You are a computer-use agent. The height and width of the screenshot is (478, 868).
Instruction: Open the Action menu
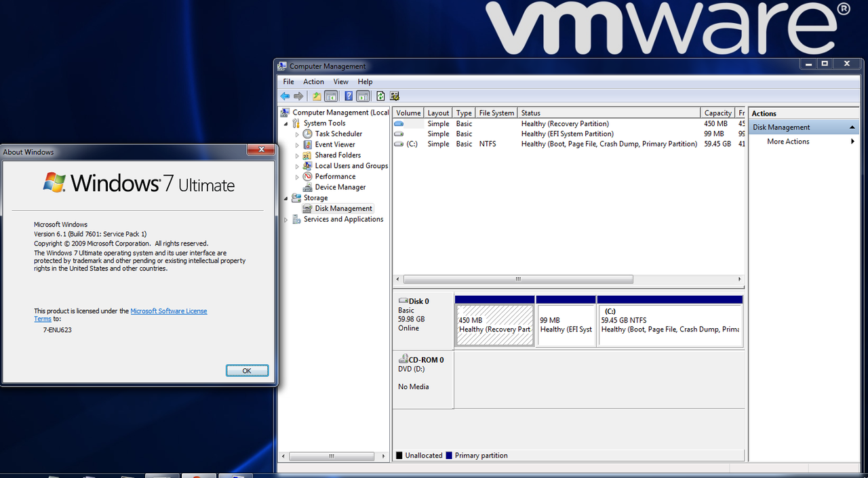point(313,81)
